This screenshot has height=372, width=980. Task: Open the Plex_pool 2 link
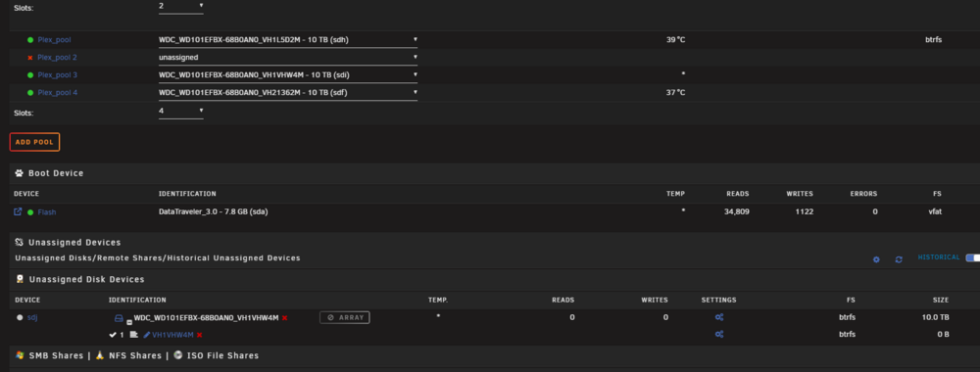58,58
